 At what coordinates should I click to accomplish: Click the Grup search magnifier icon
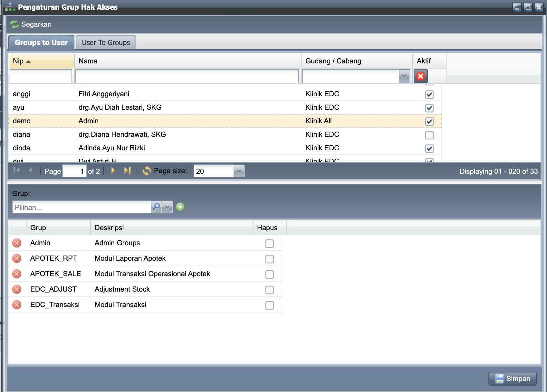tap(156, 207)
